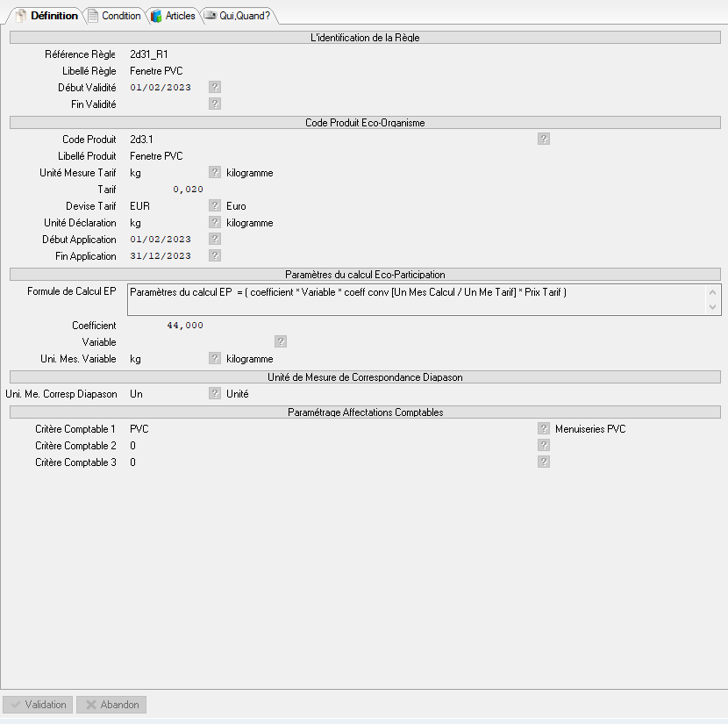The image size is (728, 724).
Task: Open the Code Produit lookup icon
Action: pos(544,139)
